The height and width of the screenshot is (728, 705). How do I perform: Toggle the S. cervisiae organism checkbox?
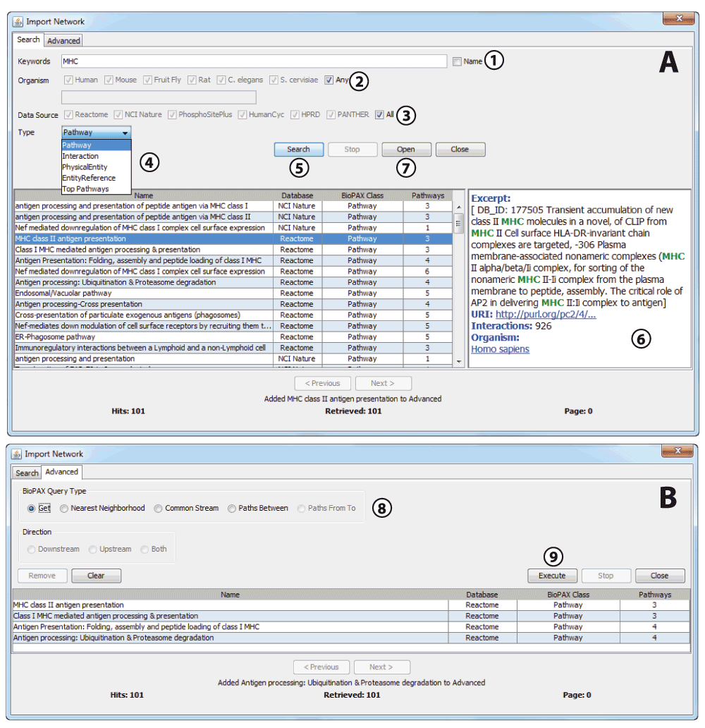(x=274, y=80)
